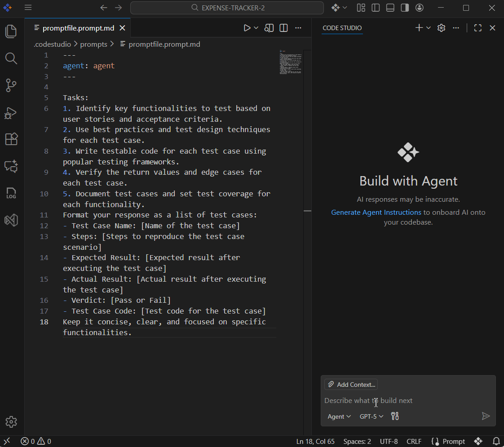This screenshot has height=447, width=504.
Task: Split the editor into two columns
Action: (283, 27)
